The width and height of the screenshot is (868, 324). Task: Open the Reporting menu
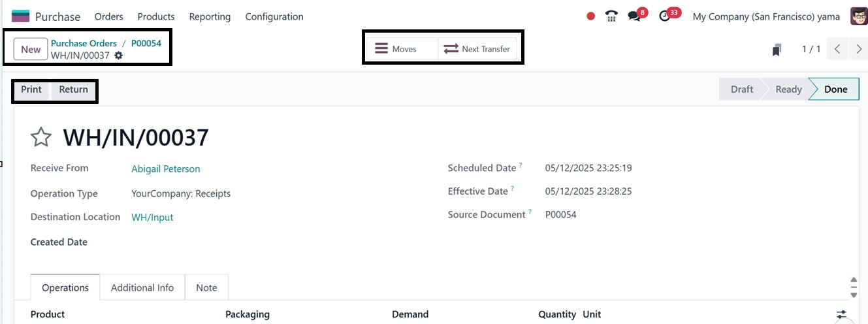click(210, 16)
